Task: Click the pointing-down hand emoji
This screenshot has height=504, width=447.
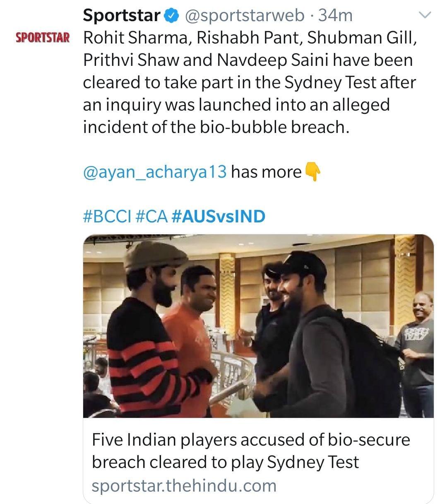Action: pyautogui.click(x=312, y=171)
